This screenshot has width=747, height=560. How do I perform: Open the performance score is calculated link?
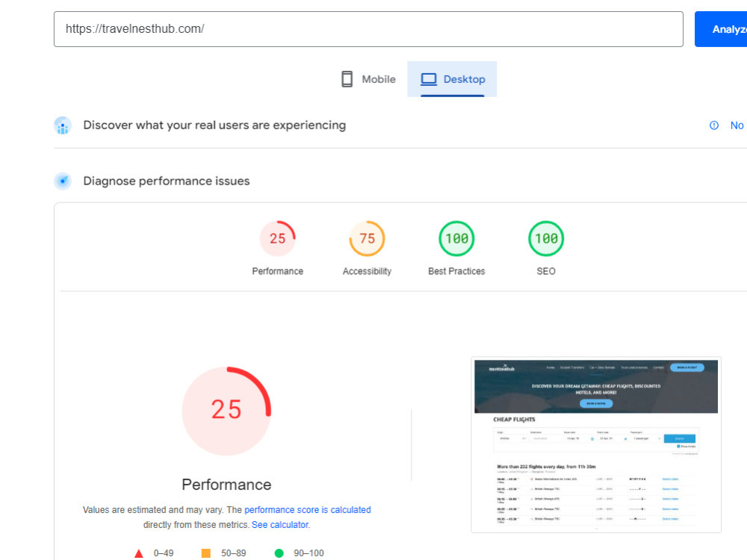307,509
